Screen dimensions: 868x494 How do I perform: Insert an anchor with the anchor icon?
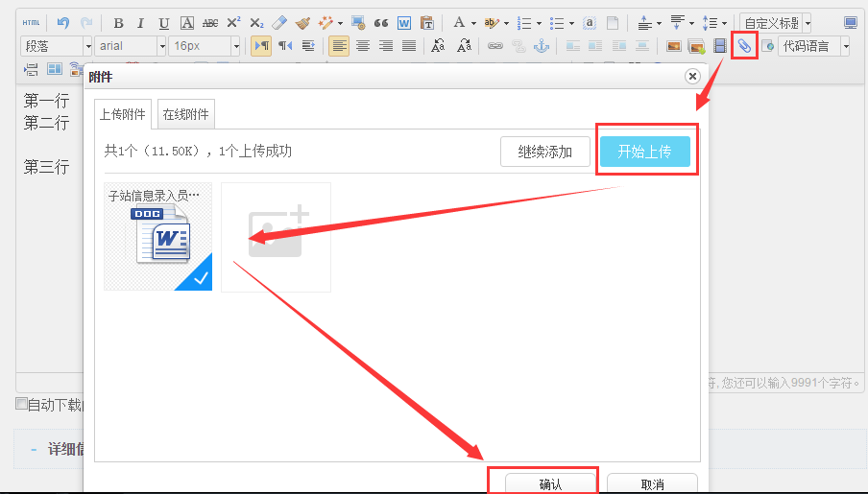(x=541, y=45)
